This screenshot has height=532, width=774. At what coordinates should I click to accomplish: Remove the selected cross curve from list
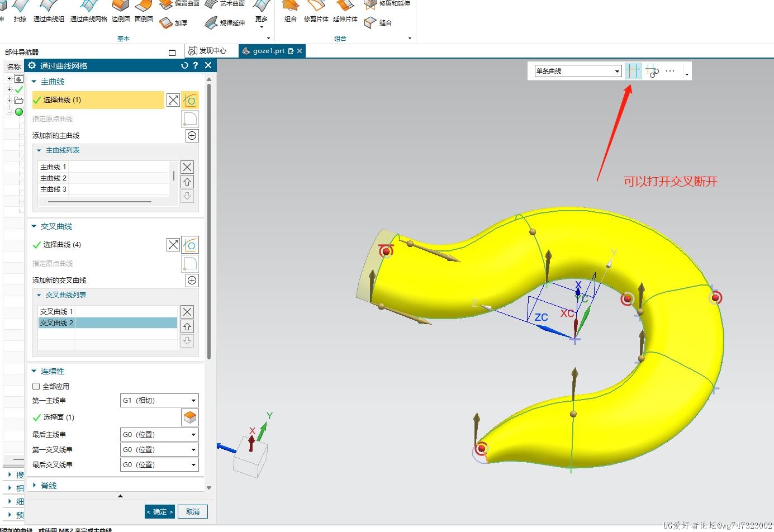tap(187, 312)
